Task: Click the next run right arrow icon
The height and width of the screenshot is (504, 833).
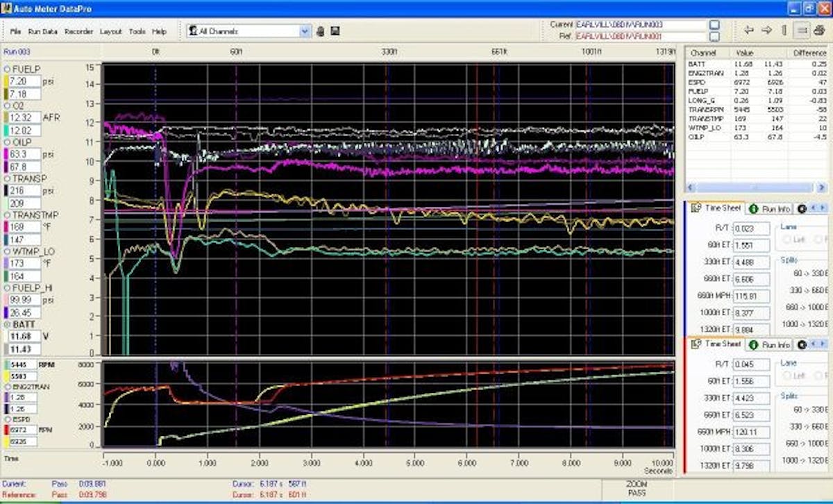Action: tap(766, 30)
